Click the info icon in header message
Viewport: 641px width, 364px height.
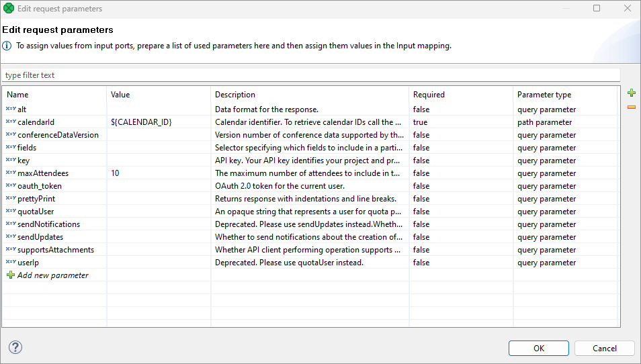tap(7, 46)
